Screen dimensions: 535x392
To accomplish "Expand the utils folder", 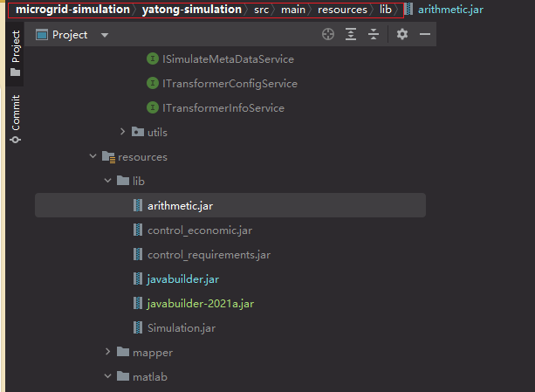I will click(x=122, y=132).
